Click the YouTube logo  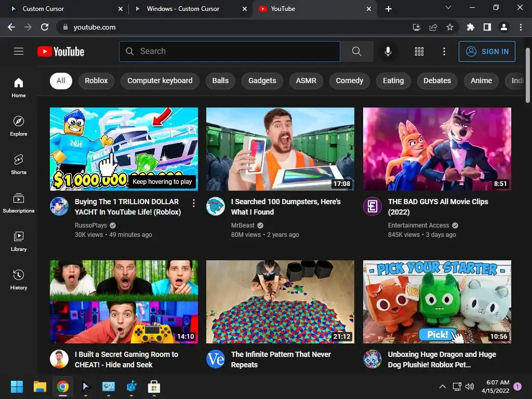(61, 51)
